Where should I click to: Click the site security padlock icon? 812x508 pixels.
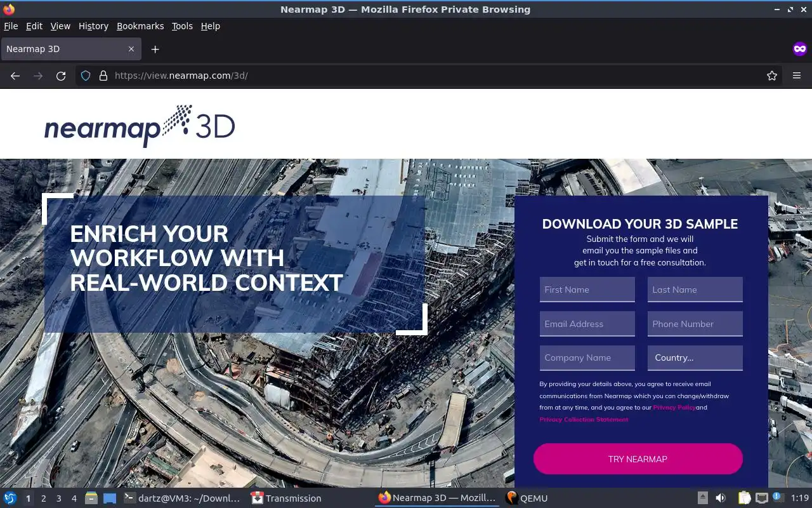(x=103, y=76)
